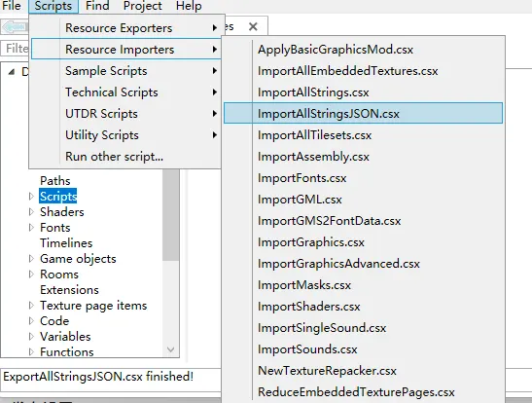The width and height of the screenshot is (532, 403).
Task: Expand the Rooms tree node
Action: click(31, 275)
